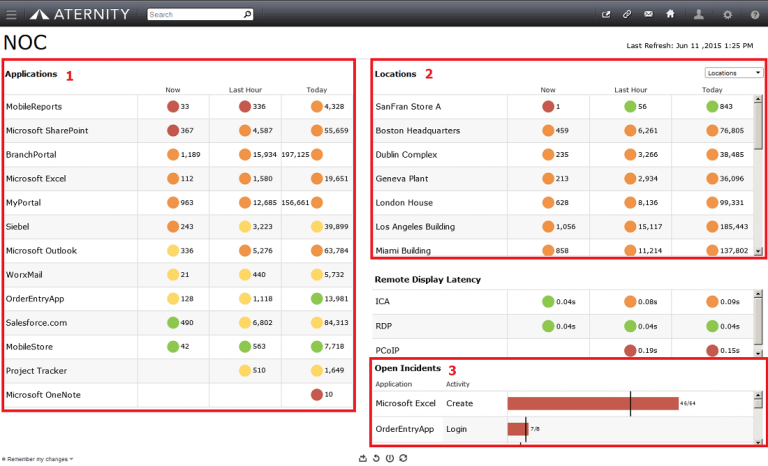Screen dimensions: 768x466
Task: Click the undo icon in bottom toolbar
Action: click(x=376, y=458)
